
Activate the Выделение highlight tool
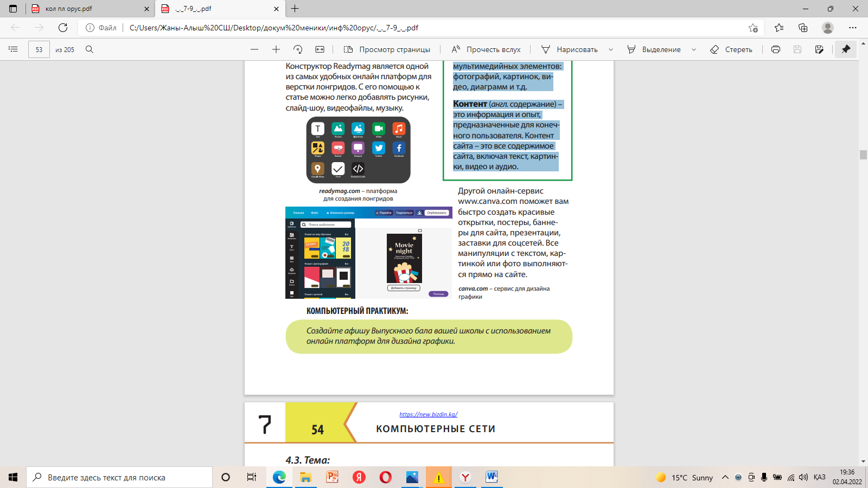[654, 49]
